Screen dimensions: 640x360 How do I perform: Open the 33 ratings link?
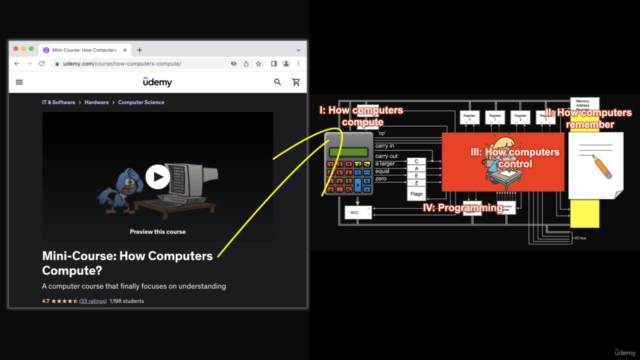point(93,301)
